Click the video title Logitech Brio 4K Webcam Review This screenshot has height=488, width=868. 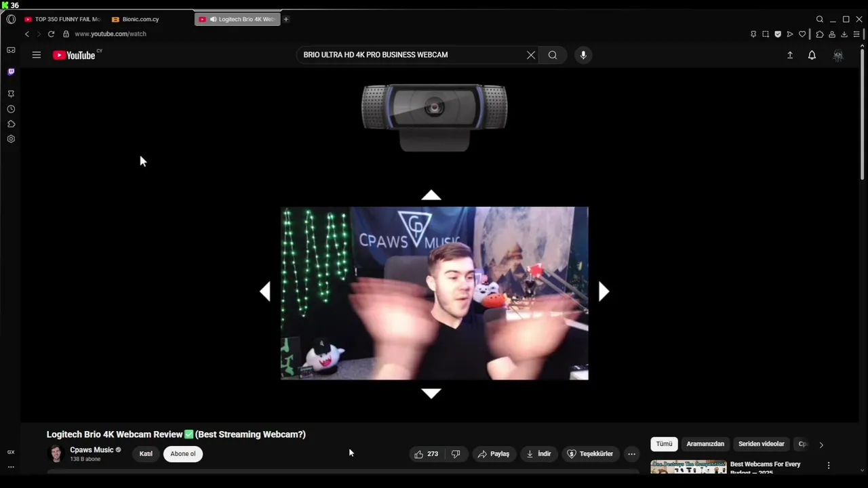tap(176, 434)
